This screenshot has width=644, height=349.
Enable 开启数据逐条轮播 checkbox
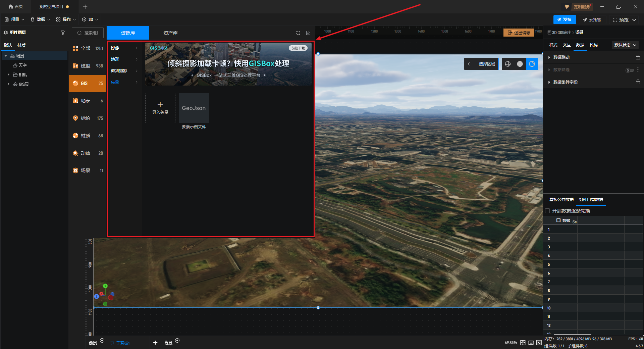pos(548,211)
